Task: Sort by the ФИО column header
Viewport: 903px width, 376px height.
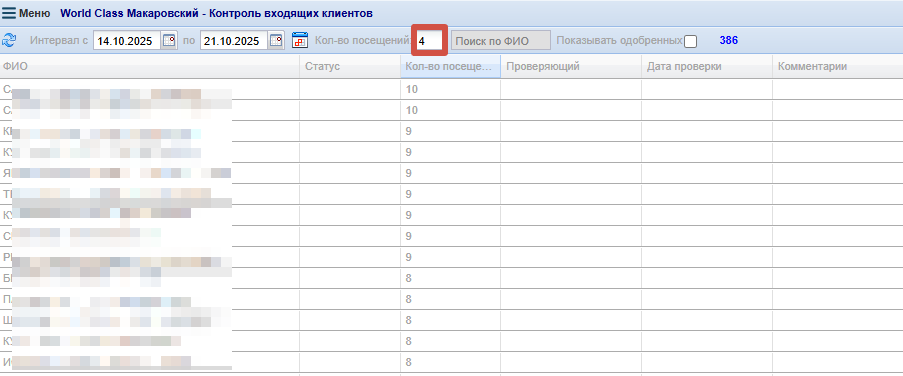Action: [x=150, y=67]
